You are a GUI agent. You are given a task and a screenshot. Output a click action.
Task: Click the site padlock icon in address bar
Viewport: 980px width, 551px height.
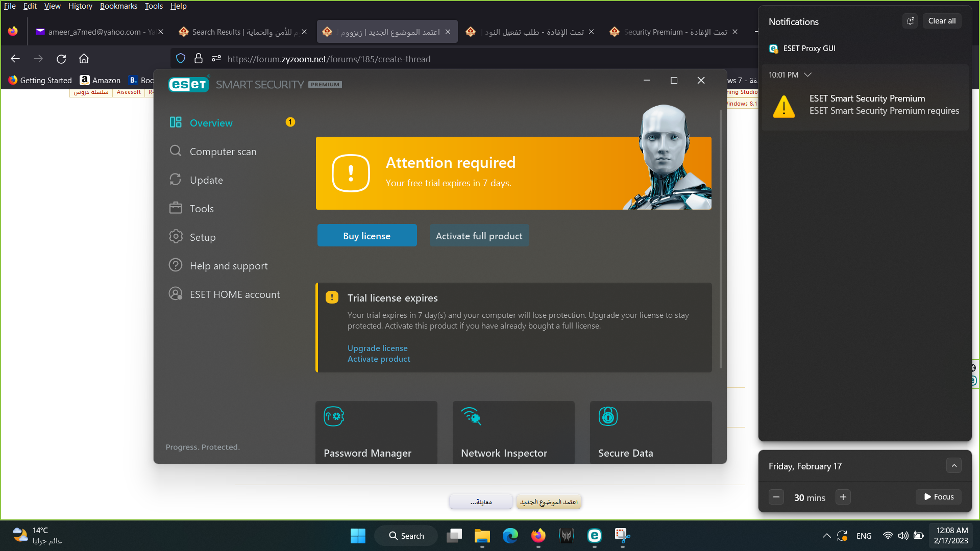pos(199,59)
